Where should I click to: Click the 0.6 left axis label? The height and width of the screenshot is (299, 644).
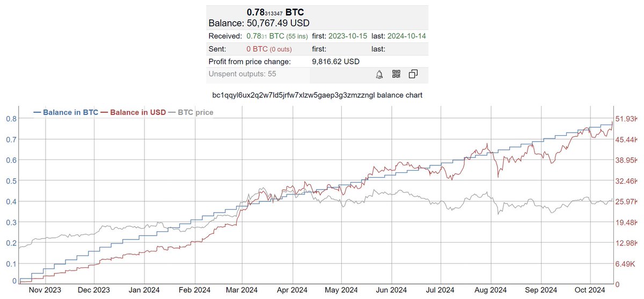10,160
